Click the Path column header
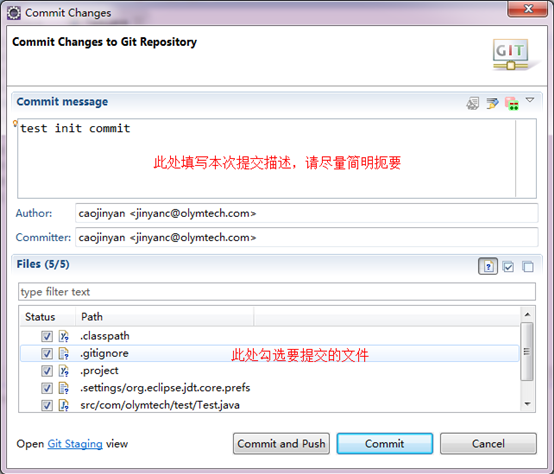This screenshot has height=474, width=554. tap(165, 317)
